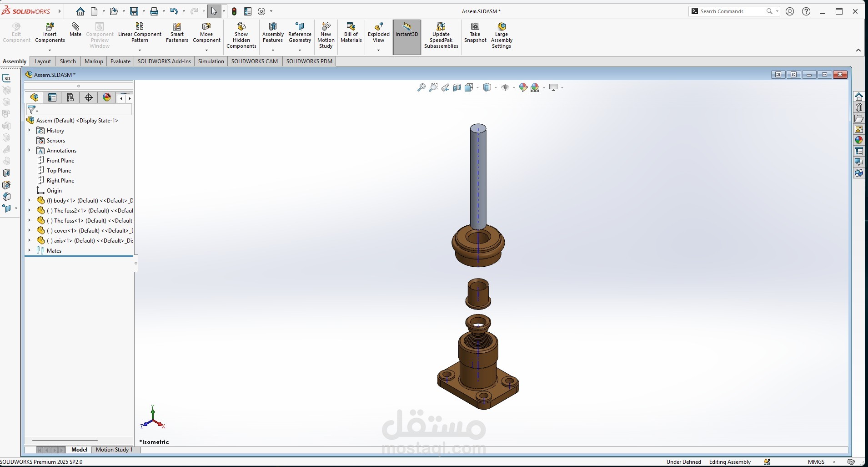
Task: Toggle Show Hidden Components
Action: [x=241, y=36]
